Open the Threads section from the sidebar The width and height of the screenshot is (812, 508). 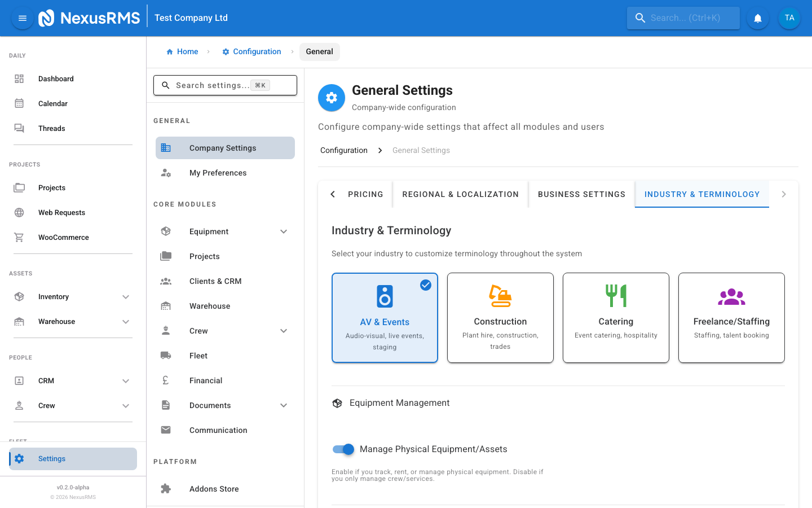[51, 128]
